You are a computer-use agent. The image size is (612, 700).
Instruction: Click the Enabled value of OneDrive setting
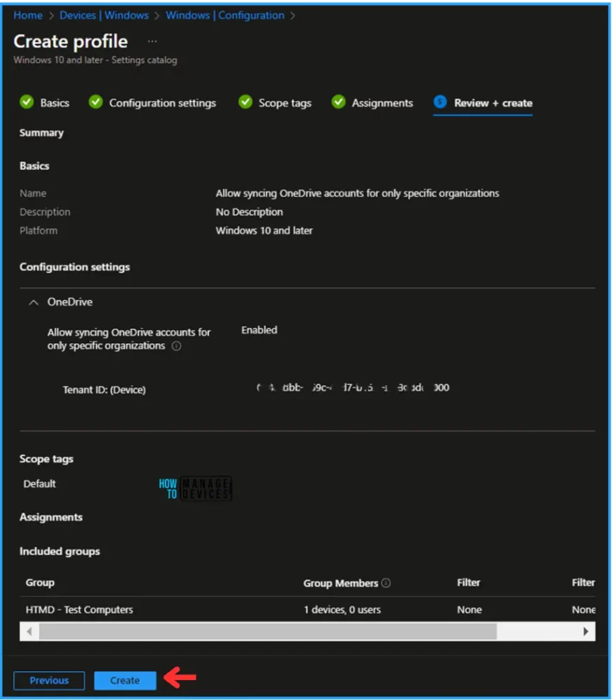pos(259,330)
